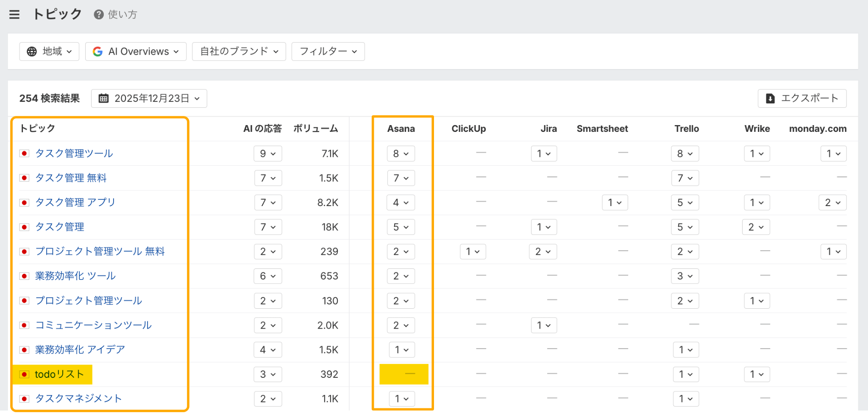Expand AI の応答 count for タスク管理ツール
The width and height of the screenshot is (868, 413).
coord(268,153)
